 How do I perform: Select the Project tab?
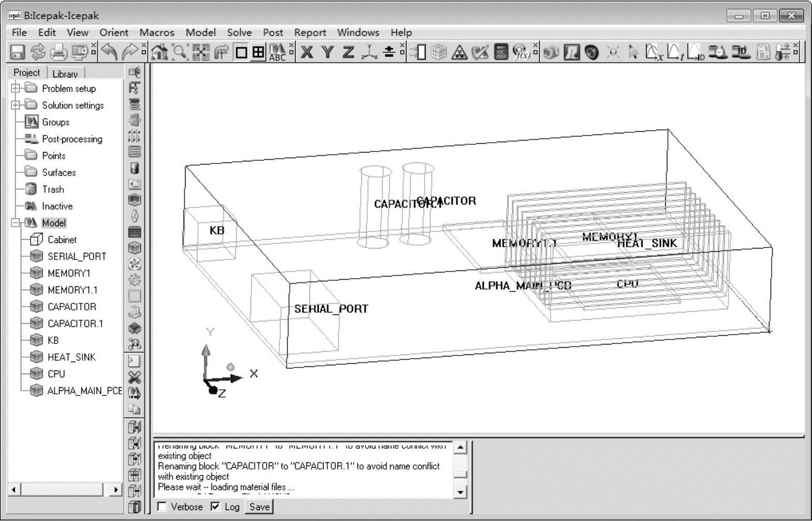coord(26,73)
